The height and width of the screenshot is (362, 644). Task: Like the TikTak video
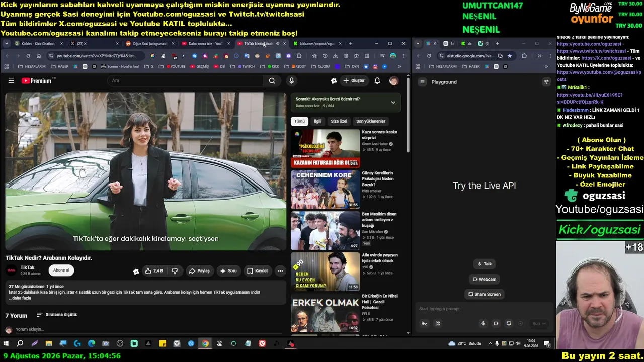[x=154, y=271]
